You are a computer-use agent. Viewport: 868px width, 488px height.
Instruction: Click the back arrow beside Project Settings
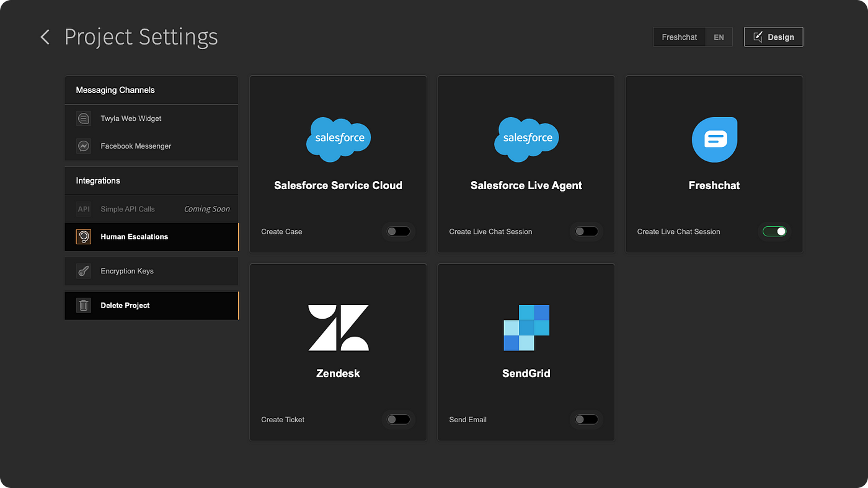point(45,37)
